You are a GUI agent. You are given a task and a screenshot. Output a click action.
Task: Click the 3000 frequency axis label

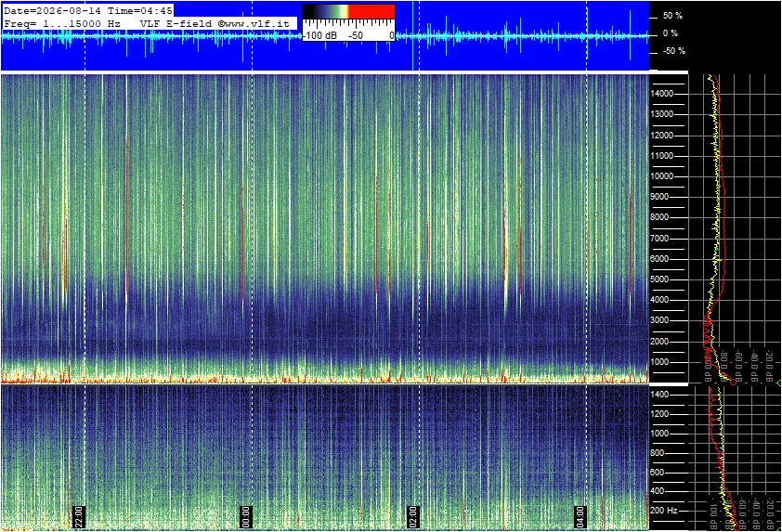click(659, 320)
